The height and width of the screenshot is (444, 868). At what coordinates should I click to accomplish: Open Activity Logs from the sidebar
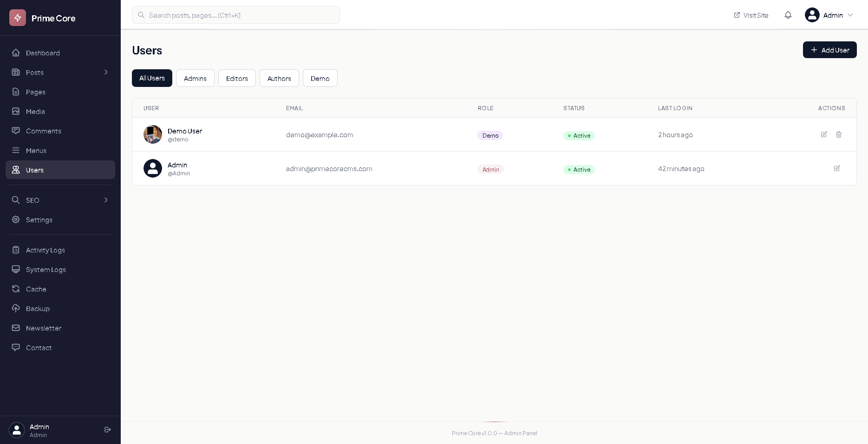pos(45,250)
